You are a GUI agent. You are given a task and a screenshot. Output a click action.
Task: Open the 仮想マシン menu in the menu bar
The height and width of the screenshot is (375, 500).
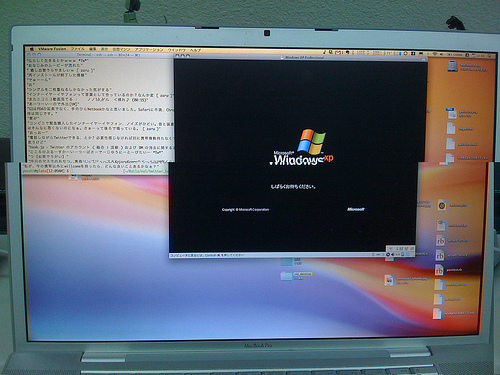coord(121,50)
